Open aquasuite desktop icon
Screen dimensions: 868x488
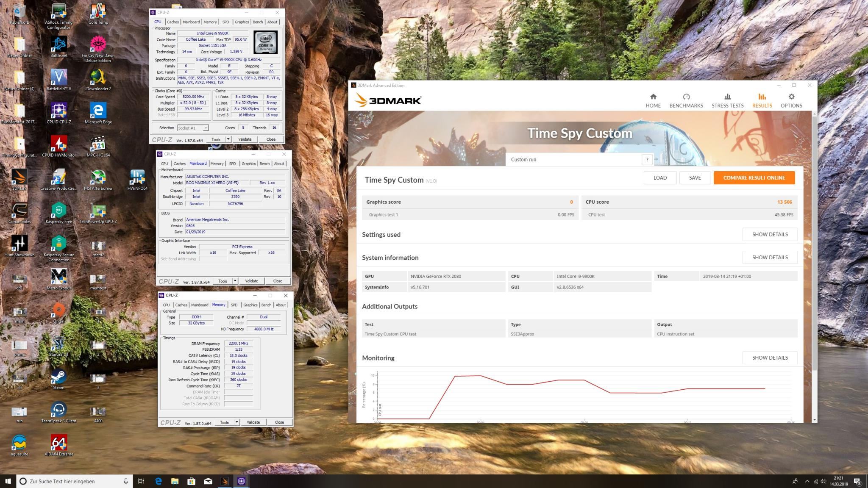coord(19,445)
